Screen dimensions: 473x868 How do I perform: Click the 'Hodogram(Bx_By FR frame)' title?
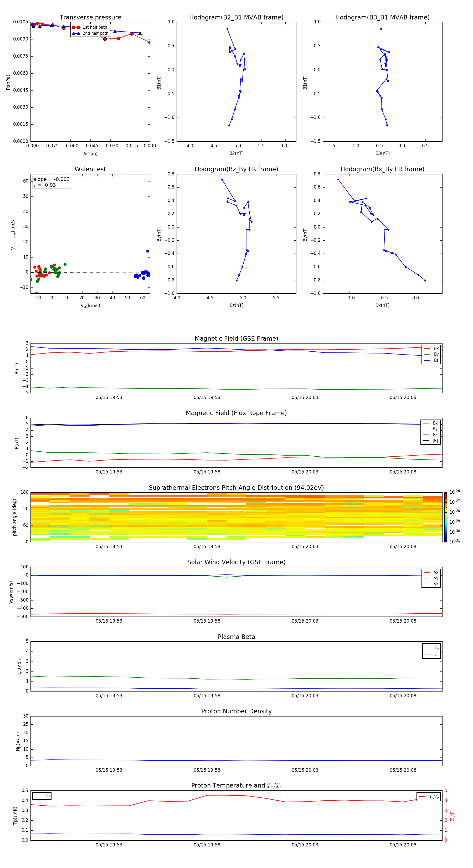[x=382, y=169]
